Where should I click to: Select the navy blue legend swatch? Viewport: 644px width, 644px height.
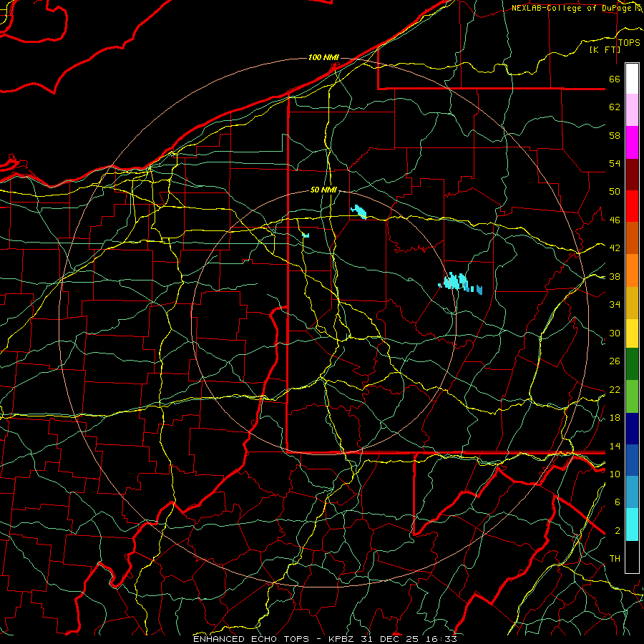(632, 429)
